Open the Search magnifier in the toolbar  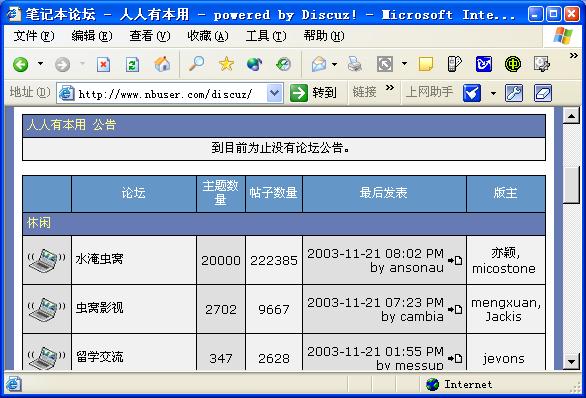point(196,64)
